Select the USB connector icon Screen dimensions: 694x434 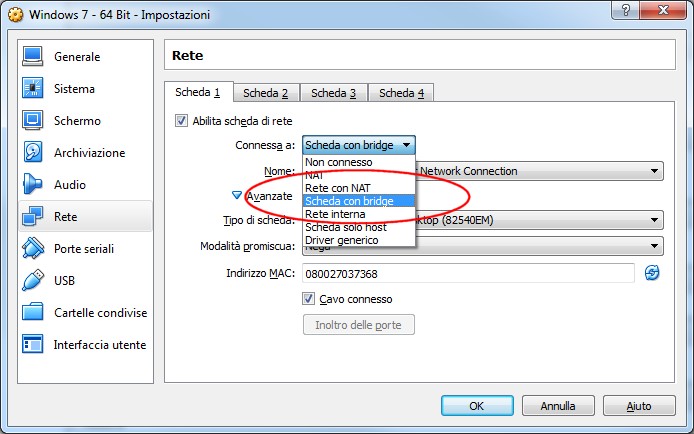point(33,280)
